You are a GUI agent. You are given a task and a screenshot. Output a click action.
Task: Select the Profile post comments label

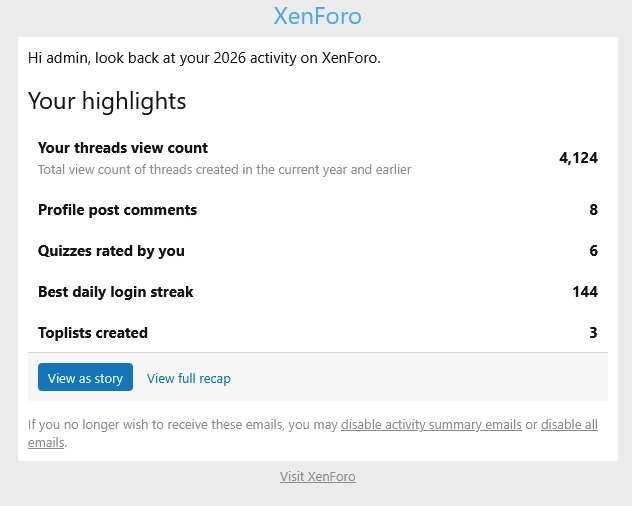117,210
